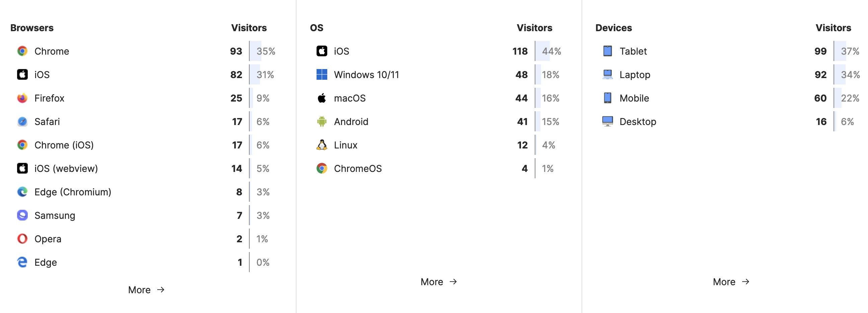Click the ChromeOS row label

(x=358, y=168)
